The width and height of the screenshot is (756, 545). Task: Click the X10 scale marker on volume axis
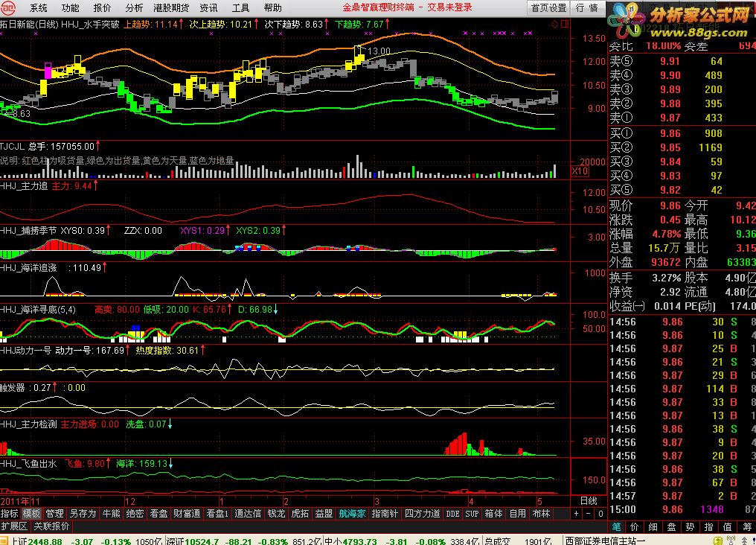pos(580,171)
